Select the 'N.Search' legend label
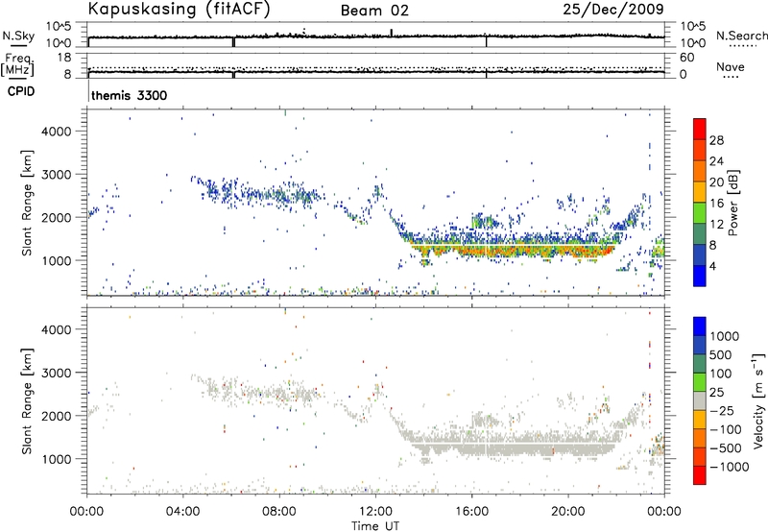The height and width of the screenshot is (532, 768). (x=742, y=36)
